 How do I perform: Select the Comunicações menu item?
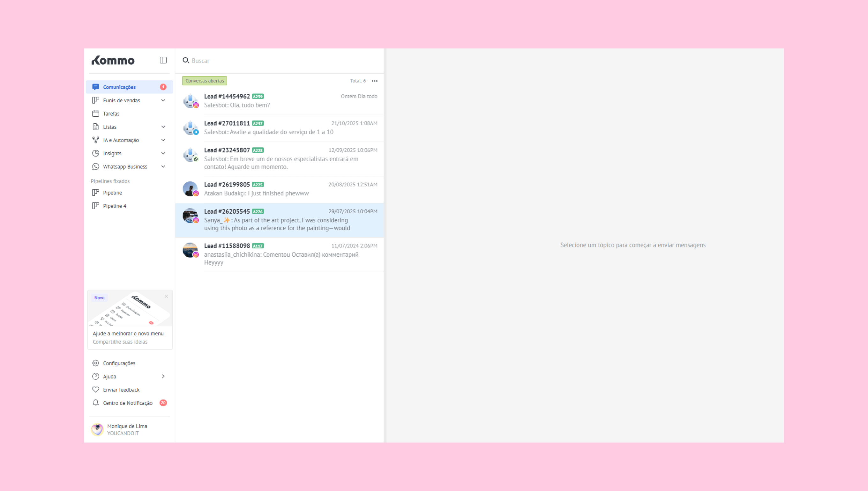tap(119, 87)
